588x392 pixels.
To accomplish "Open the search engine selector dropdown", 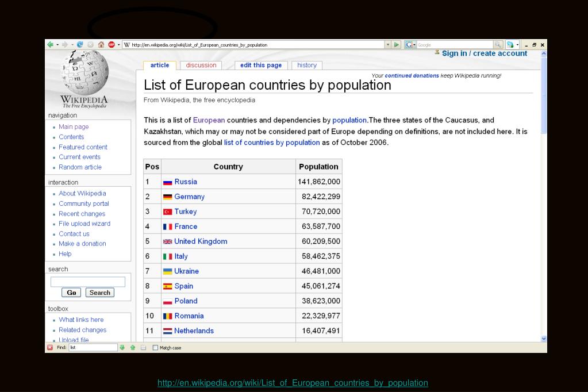I will [414, 45].
